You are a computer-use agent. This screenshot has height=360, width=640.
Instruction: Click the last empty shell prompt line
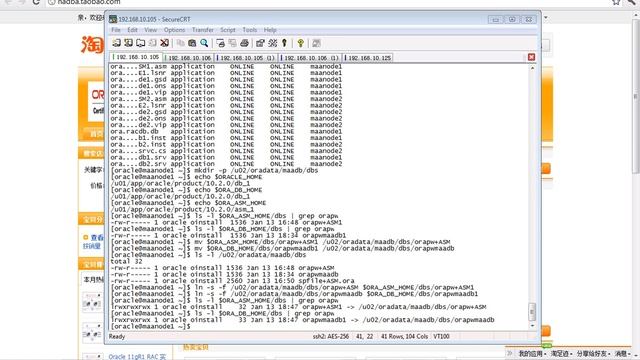click(150, 327)
